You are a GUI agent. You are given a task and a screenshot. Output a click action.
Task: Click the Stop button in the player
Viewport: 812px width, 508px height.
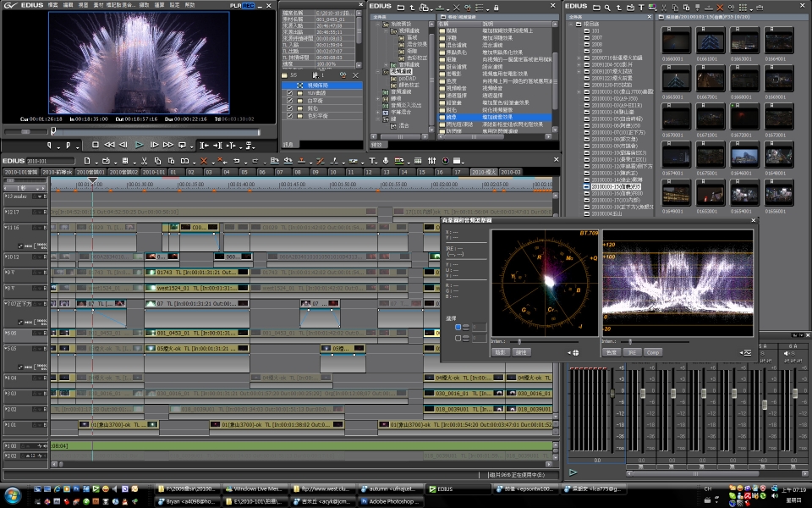(x=96, y=145)
